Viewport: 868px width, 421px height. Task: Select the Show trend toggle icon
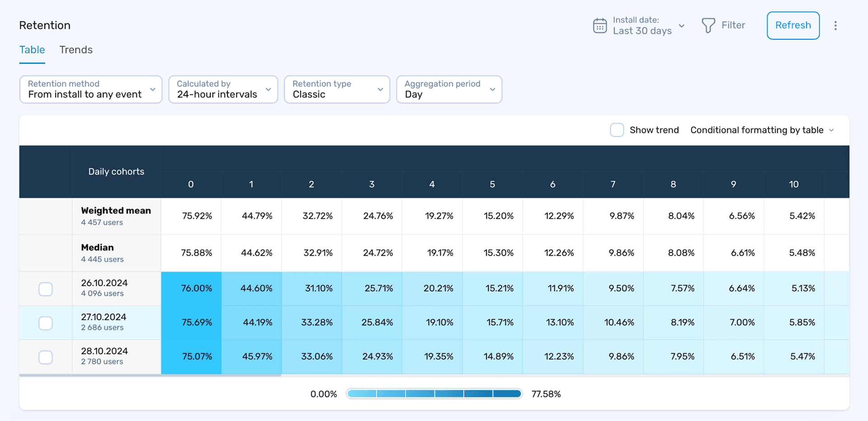pos(617,130)
